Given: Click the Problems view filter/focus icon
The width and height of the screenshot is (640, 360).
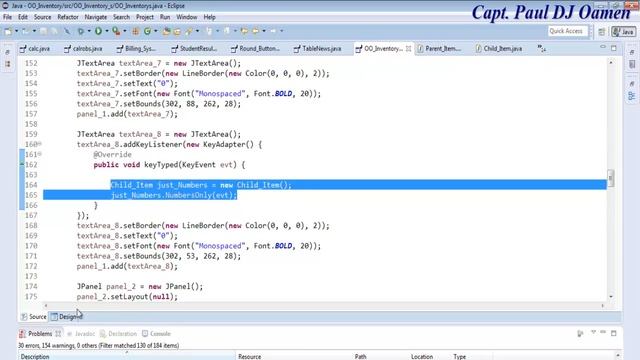Looking at the screenshot, I should tap(580, 333).
